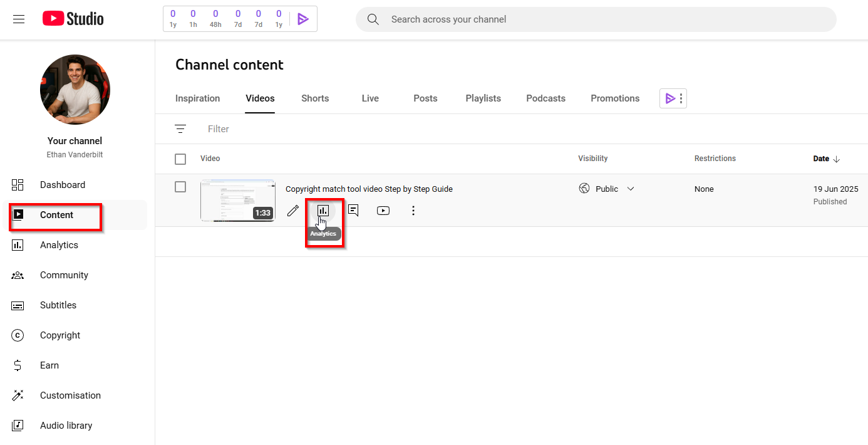The width and height of the screenshot is (868, 445).
Task: Open the Playlists tab
Action: (x=483, y=98)
